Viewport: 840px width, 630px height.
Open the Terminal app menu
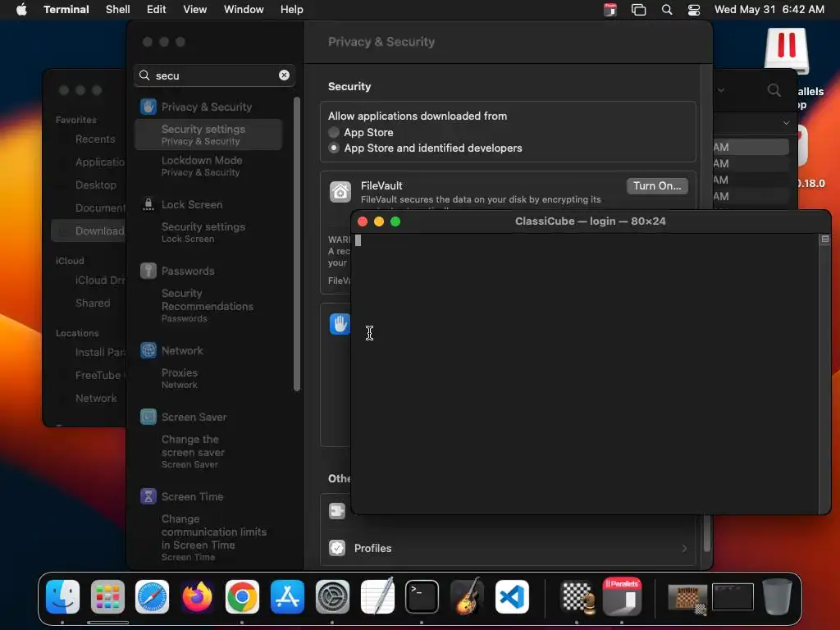(x=66, y=9)
